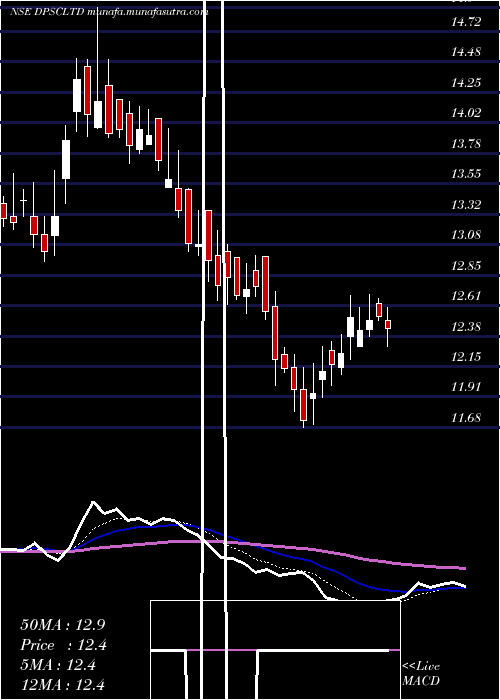Click the 12.15 price axis label
The width and height of the screenshot is (500, 700).
click(x=466, y=357)
